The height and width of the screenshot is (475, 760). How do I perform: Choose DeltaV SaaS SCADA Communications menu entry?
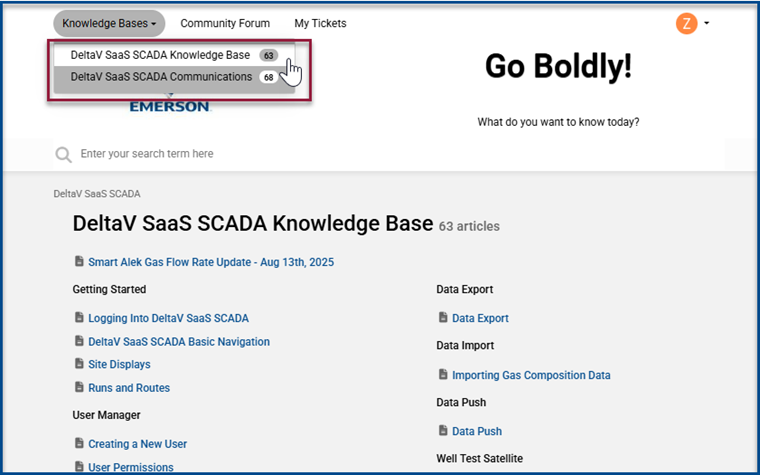pos(161,77)
